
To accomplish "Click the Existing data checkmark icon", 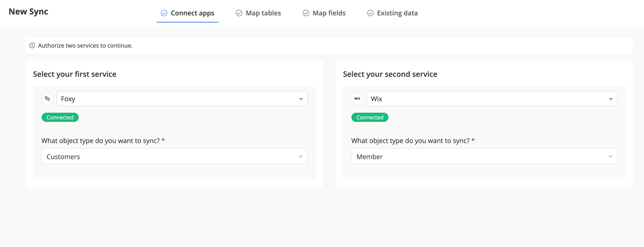I will (x=370, y=13).
